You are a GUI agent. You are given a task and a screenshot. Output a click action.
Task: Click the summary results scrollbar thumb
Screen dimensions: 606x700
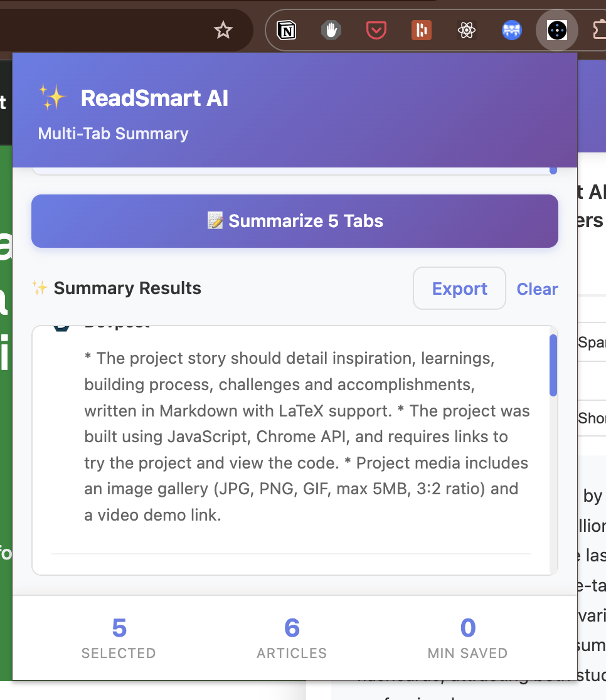pyautogui.click(x=553, y=365)
